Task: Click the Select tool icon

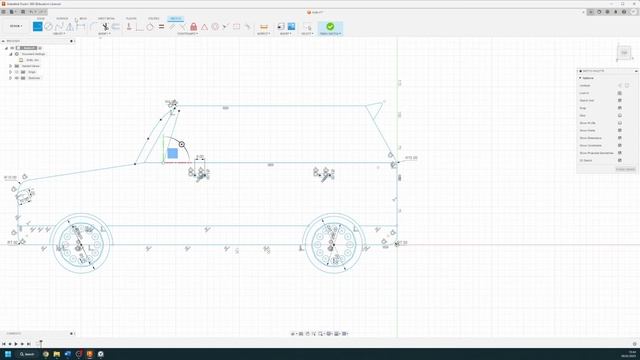Action: pyautogui.click(x=307, y=27)
